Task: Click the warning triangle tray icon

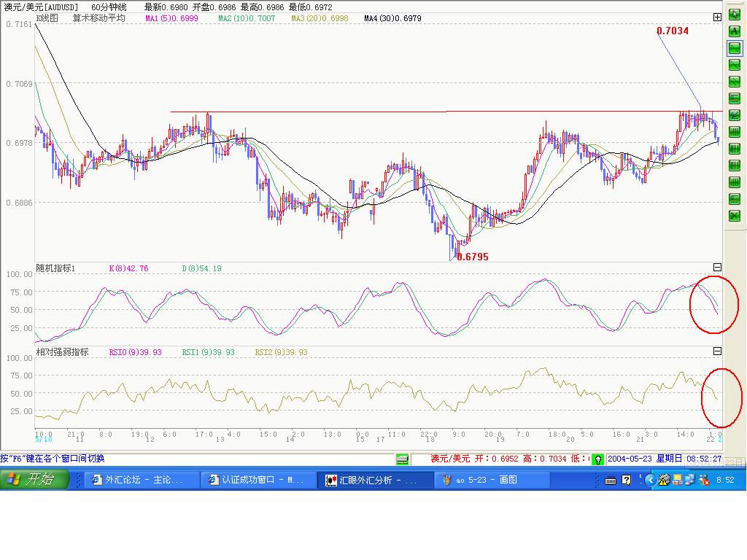Action: 664,480
